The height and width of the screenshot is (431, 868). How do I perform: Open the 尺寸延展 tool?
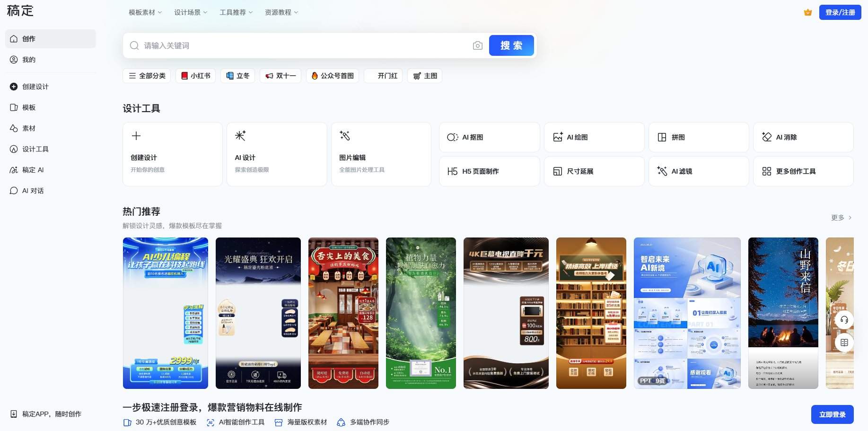coord(594,171)
